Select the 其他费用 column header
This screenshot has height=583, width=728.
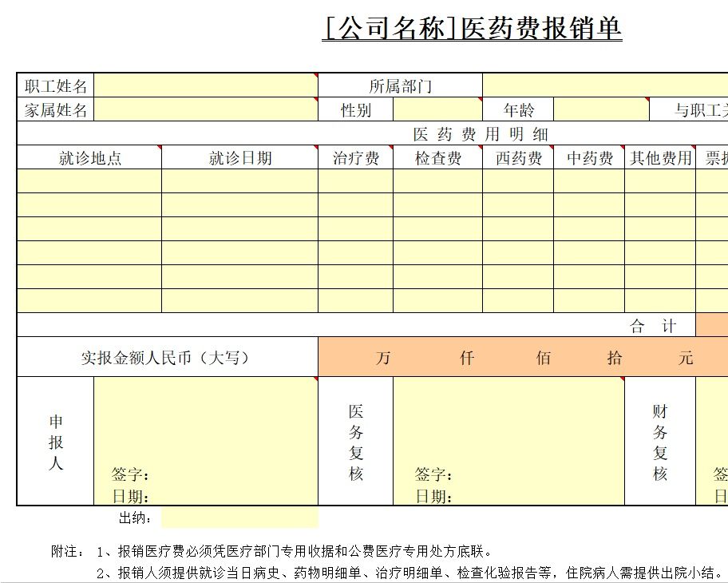click(x=660, y=158)
